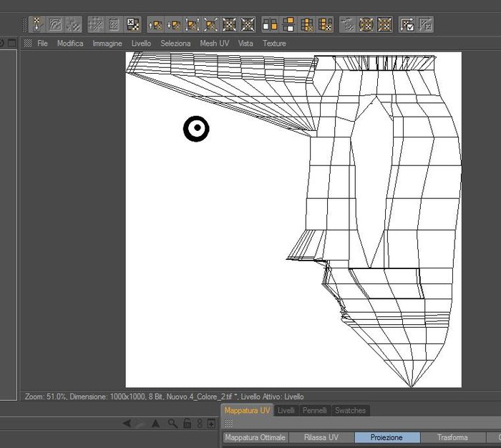This screenshot has height=448, width=501.
Task: Click the orange tiles icon with up arrow
Action: pyautogui.click(x=155, y=24)
